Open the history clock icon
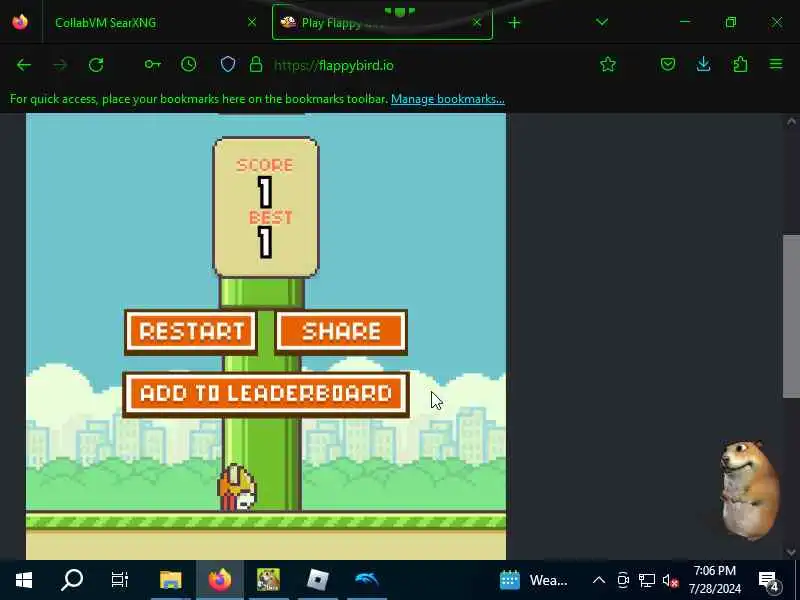 189,64
